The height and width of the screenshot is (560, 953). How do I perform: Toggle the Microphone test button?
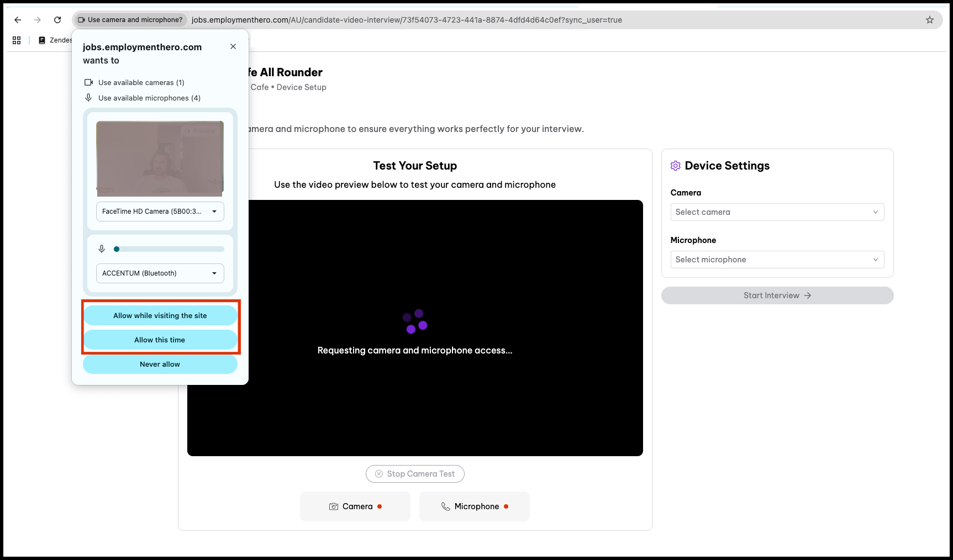[x=475, y=506]
